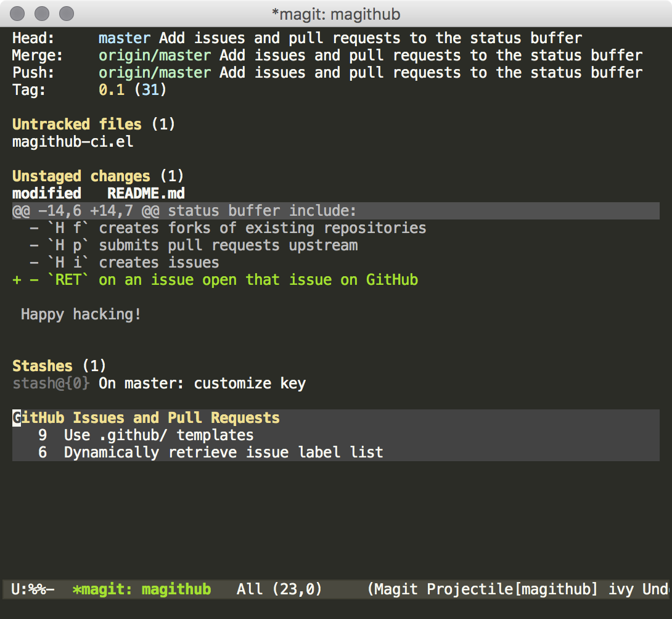
Task: Click the Magit major mode name in mode line
Action: click(396, 589)
